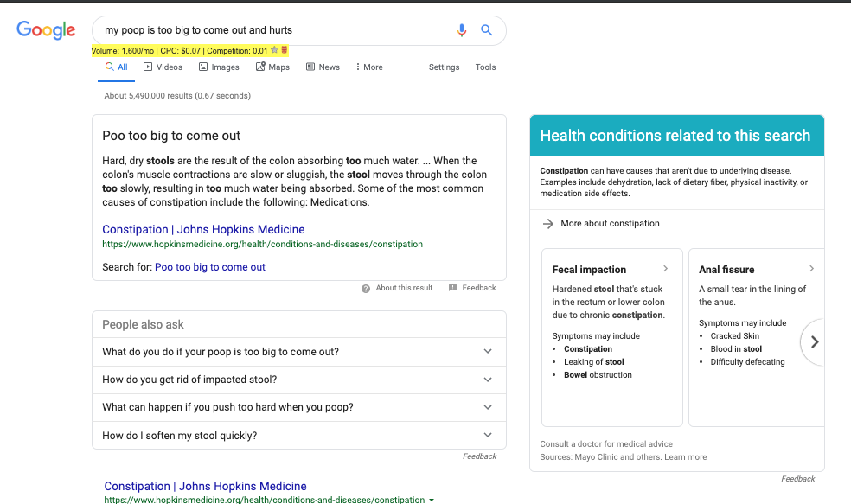851x504 pixels.
Task: Open the Settings menu
Action: point(444,67)
